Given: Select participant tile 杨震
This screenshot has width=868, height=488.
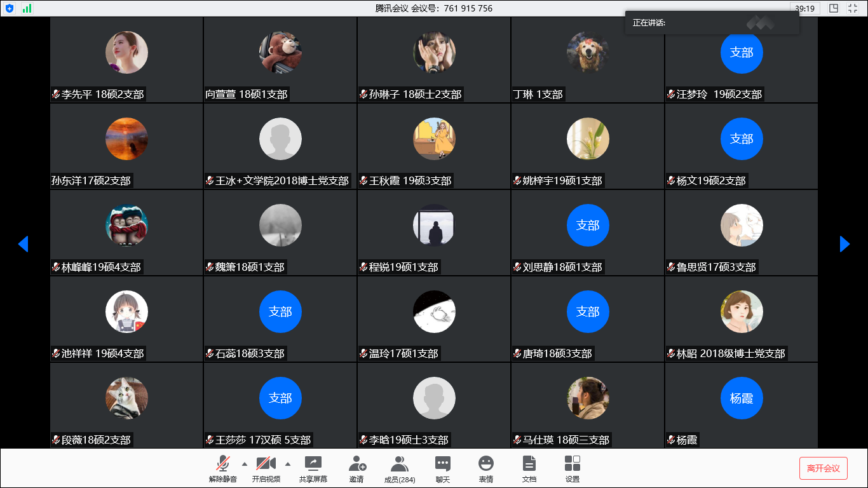Looking at the screenshot, I should 742,405.
